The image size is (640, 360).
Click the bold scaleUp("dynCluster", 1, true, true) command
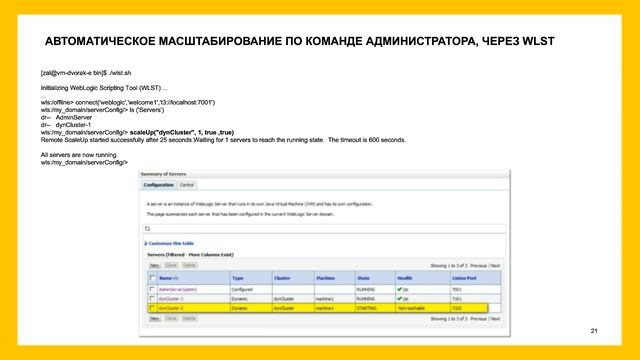pyautogui.click(x=182, y=132)
